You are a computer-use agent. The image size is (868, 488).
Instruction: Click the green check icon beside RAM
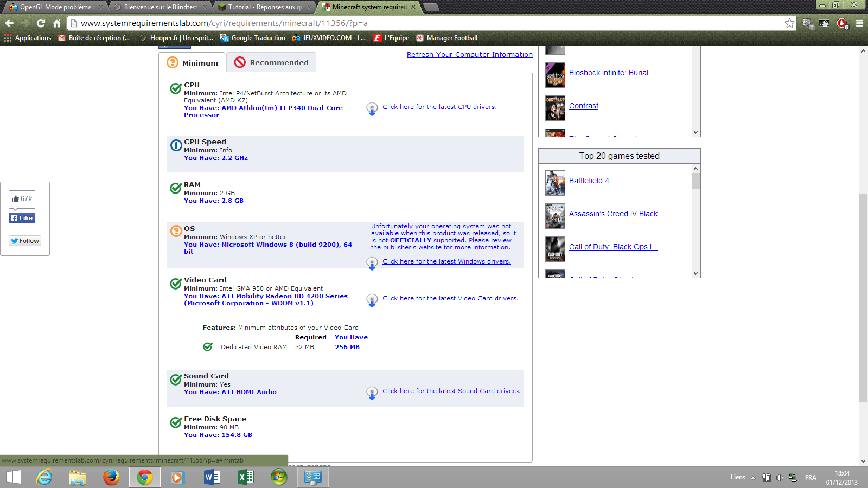pos(176,188)
